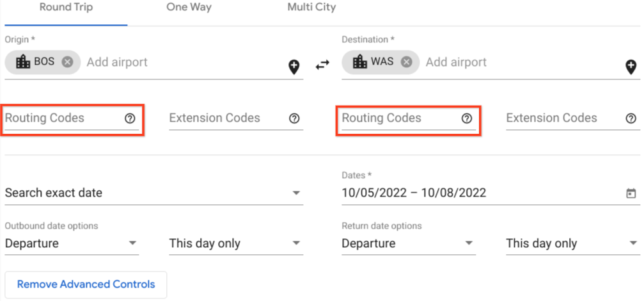Open the calendar icon in the Dates field
Viewport: 644px width, 301px height.
click(631, 193)
